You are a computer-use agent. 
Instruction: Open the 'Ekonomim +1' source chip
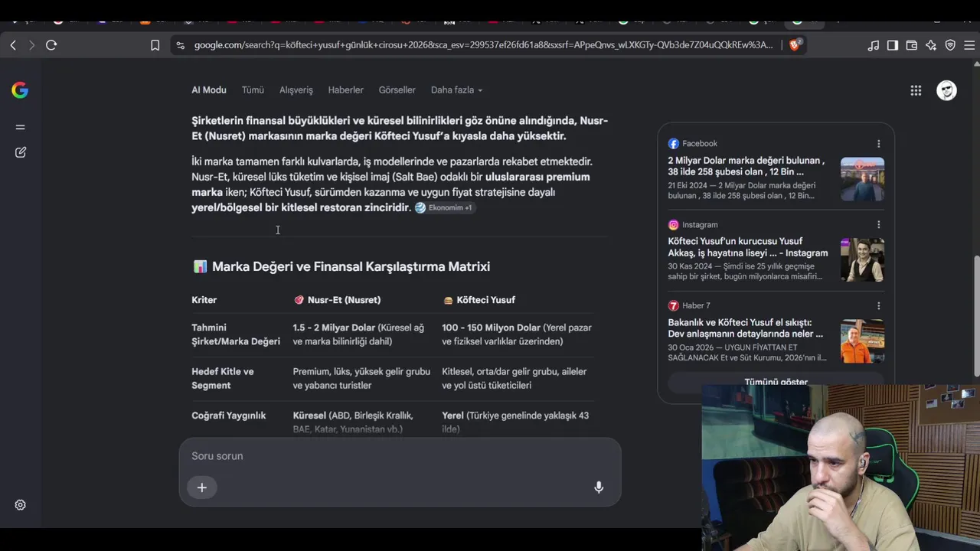pos(445,208)
